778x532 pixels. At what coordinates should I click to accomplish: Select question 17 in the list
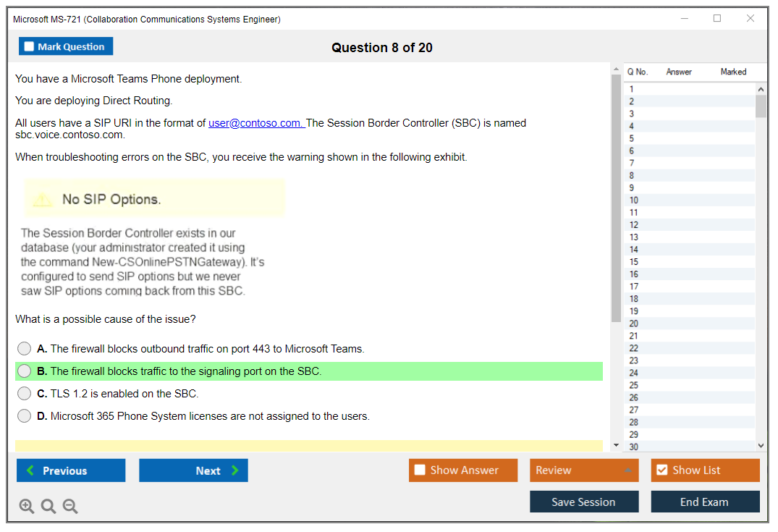[690, 287]
